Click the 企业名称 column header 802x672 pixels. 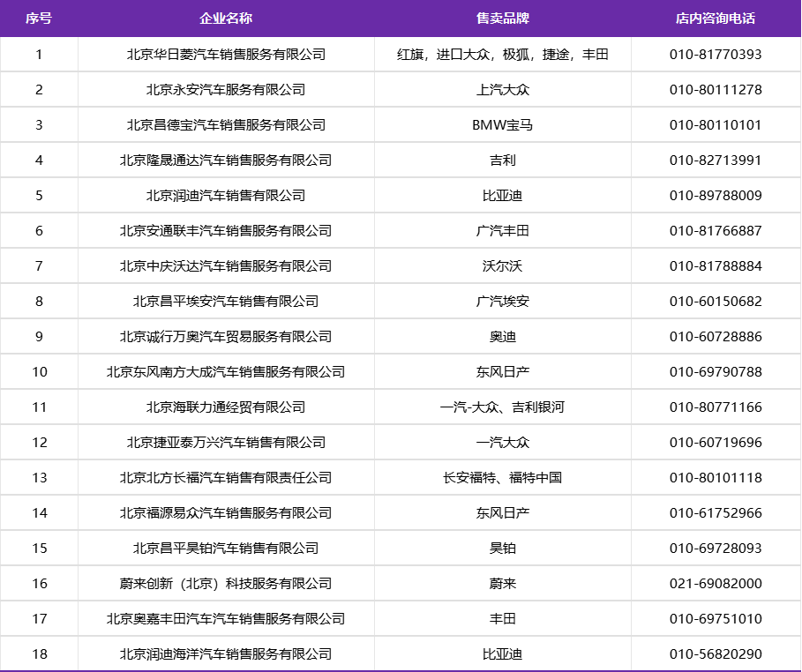[x=226, y=19]
